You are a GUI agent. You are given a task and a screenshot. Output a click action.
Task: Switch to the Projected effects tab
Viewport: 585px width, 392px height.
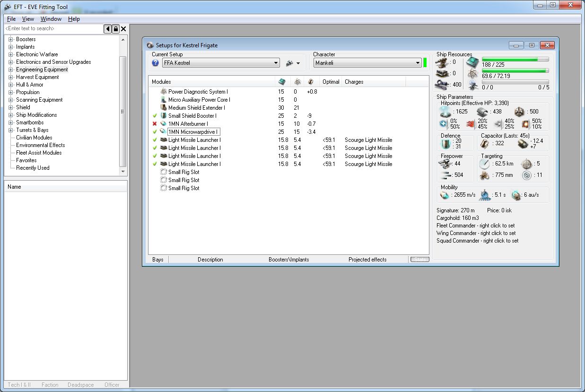pyautogui.click(x=367, y=260)
